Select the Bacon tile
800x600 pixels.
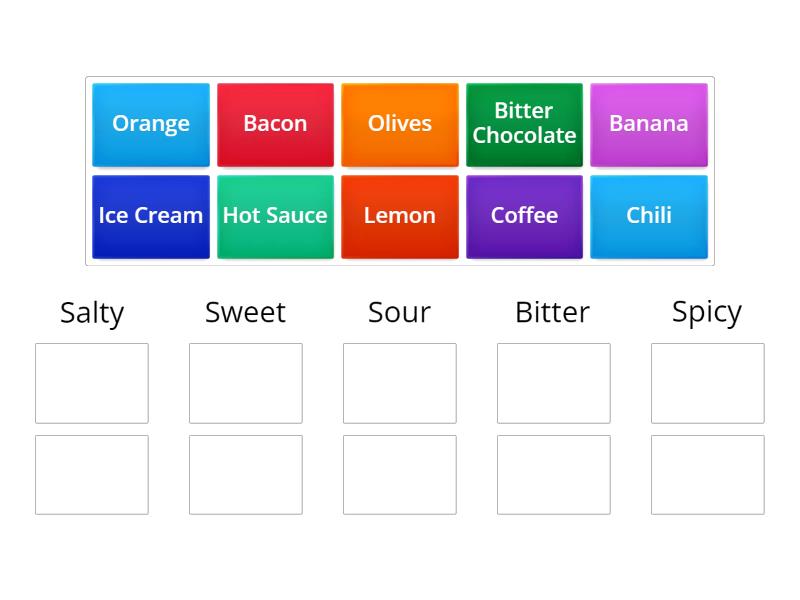275,124
